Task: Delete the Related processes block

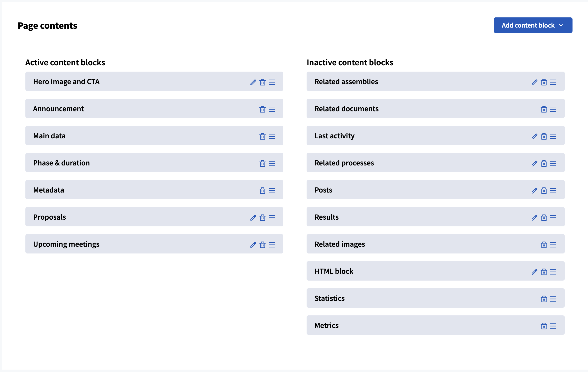Action: pyautogui.click(x=544, y=164)
